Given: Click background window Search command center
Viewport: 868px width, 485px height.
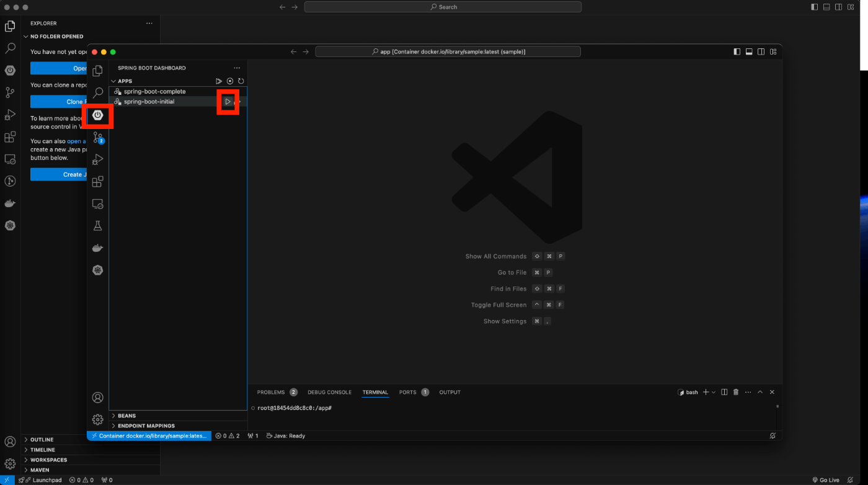Looking at the screenshot, I should point(443,7).
